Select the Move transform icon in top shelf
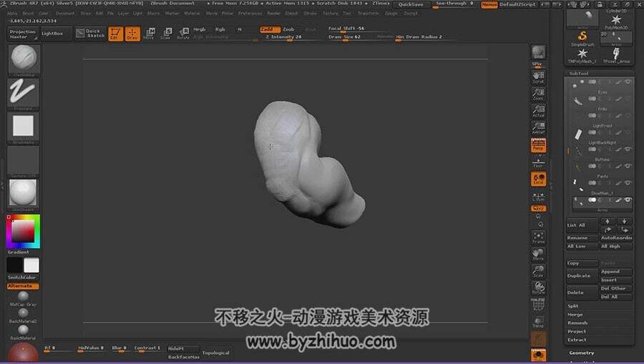 point(149,34)
